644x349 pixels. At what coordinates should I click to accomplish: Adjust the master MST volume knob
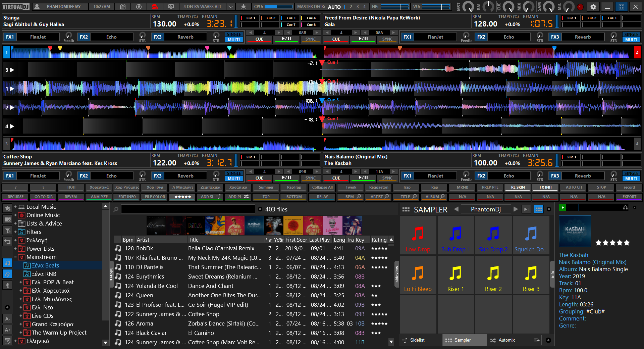[468, 7]
